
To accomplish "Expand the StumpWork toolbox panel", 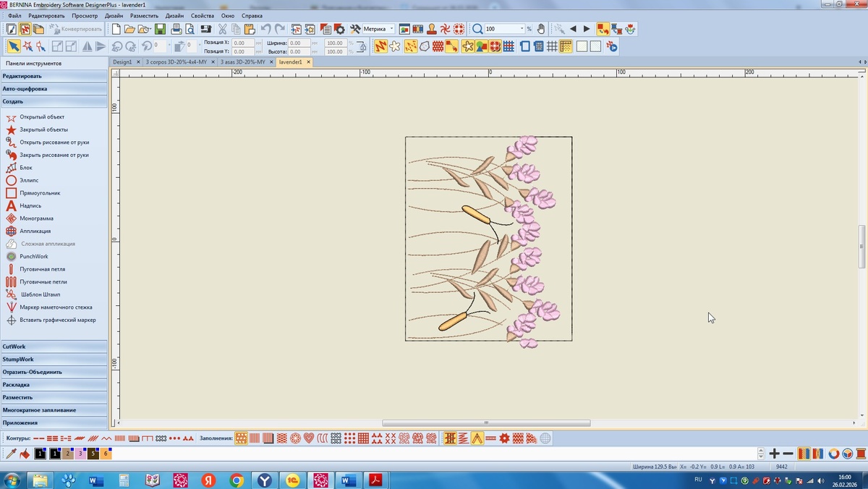I will coord(54,360).
